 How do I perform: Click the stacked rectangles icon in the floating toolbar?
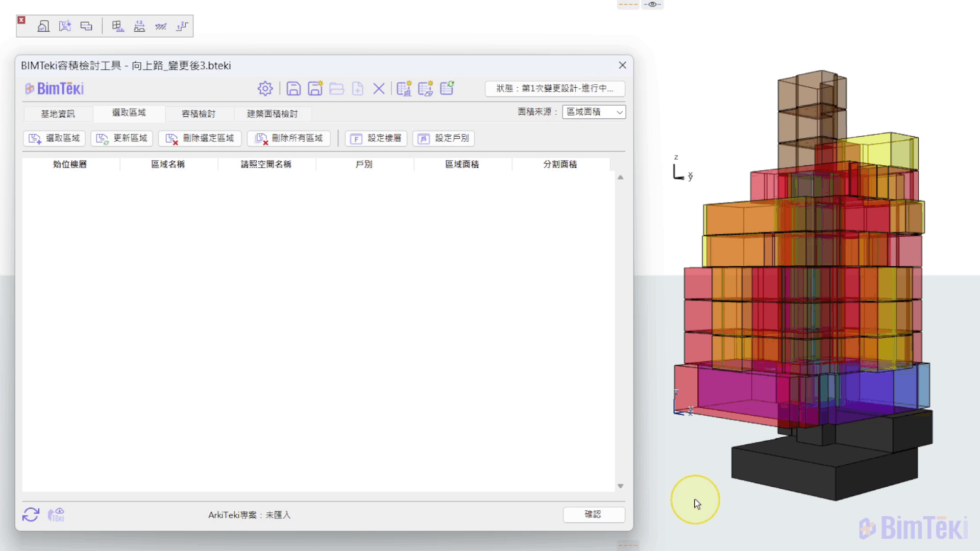pyautogui.click(x=86, y=26)
